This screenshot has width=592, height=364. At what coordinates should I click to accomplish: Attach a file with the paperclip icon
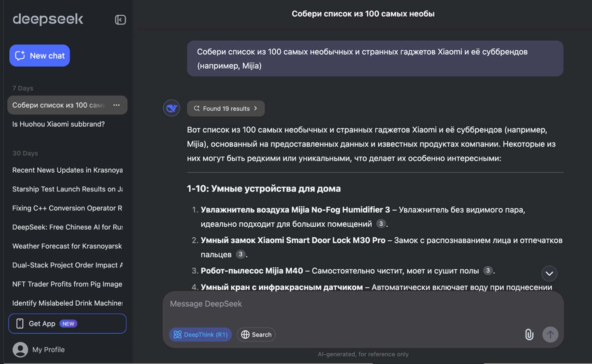(x=529, y=334)
